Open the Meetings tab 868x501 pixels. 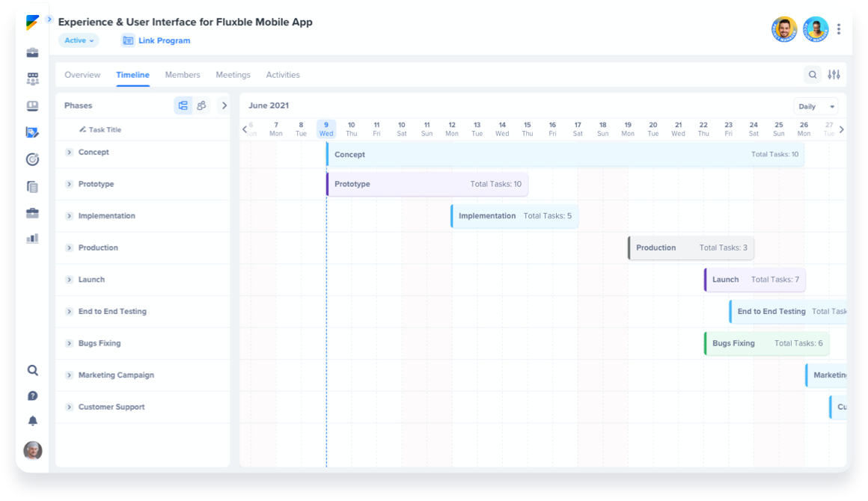233,75
